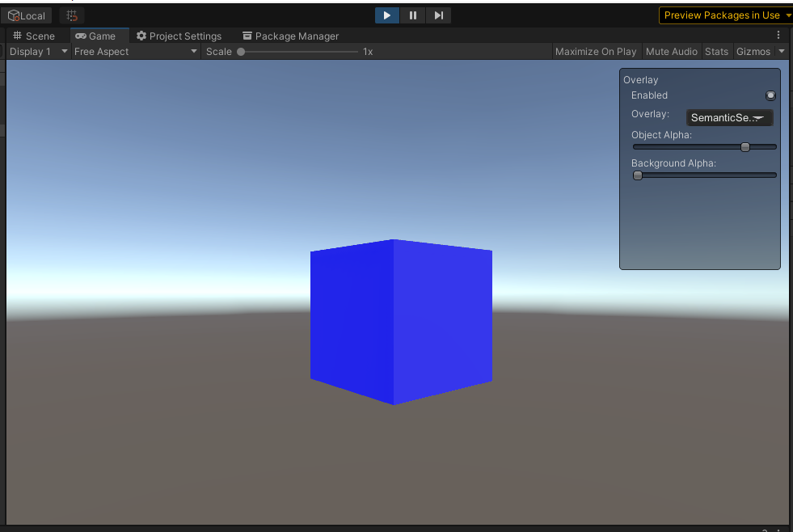Open the Free Aspect ratio dropdown

(x=133, y=51)
